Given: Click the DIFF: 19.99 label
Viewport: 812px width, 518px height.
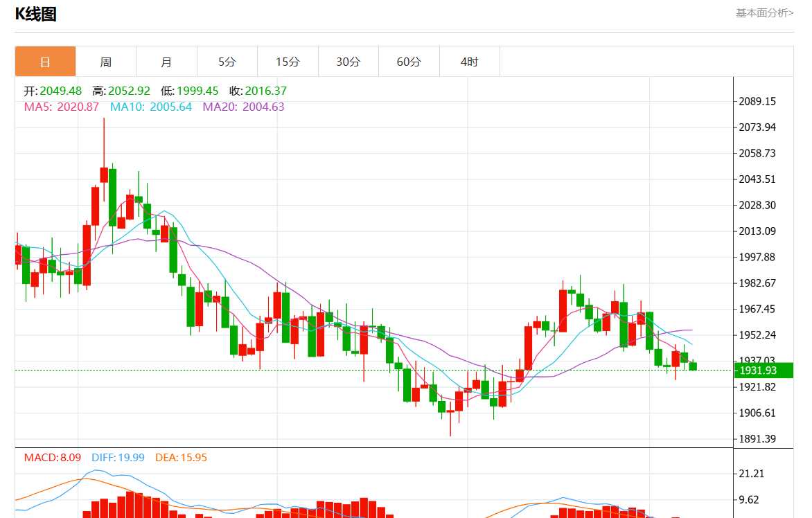Looking at the screenshot, I should (x=118, y=458).
